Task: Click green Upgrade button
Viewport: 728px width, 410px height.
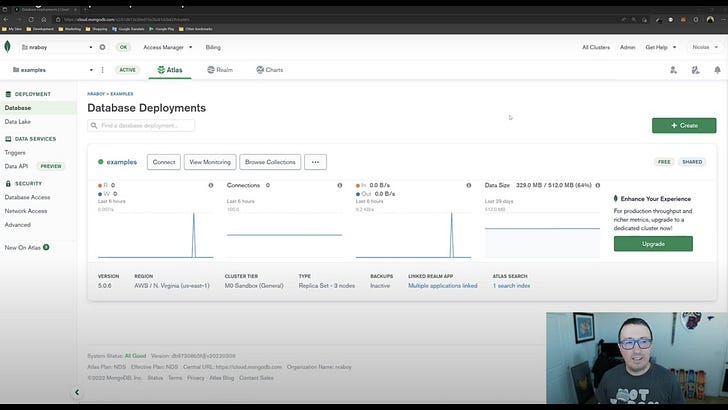Action: 653,244
